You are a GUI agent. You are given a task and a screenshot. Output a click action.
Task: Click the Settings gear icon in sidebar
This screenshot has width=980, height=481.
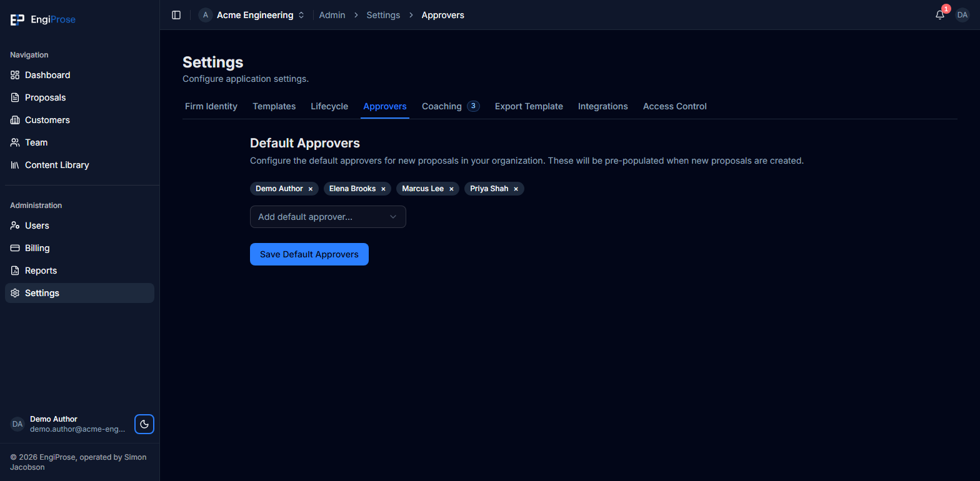click(15, 293)
